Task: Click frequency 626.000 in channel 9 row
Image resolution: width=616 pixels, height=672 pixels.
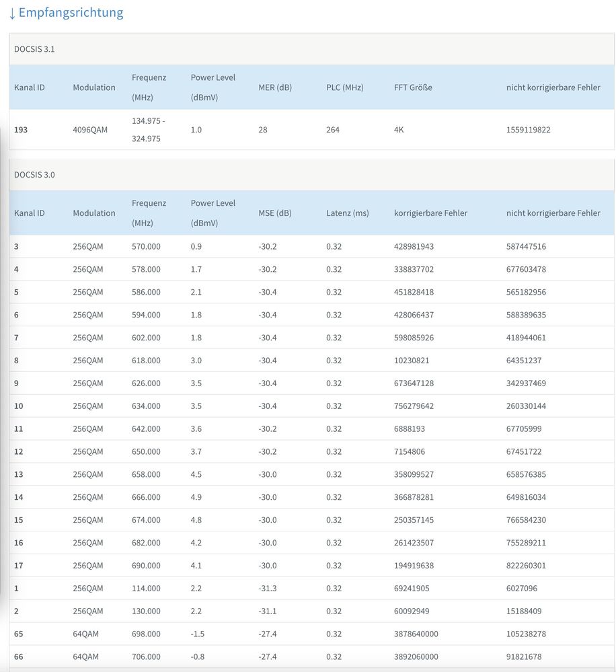Action: click(146, 383)
